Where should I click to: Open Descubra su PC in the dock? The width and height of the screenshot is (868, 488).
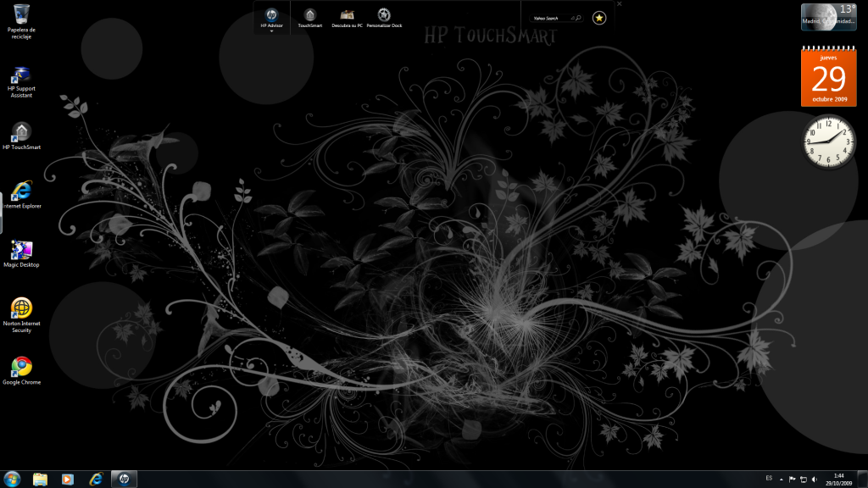click(347, 15)
